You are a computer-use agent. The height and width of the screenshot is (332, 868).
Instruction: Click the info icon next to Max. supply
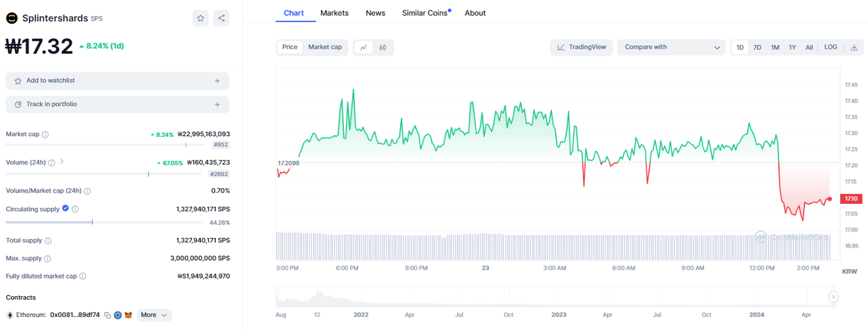coord(47,258)
